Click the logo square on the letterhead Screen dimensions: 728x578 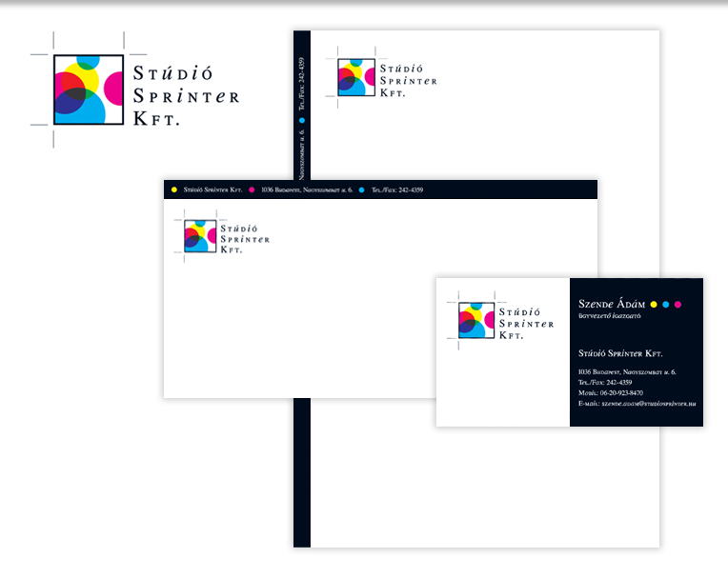coord(356,77)
